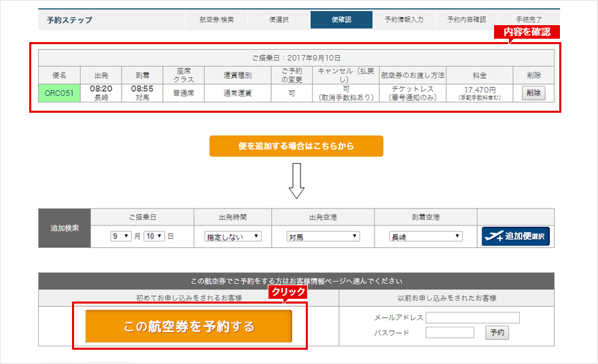Click the 通常運賃 fare type cell

[x=238, y=93]
